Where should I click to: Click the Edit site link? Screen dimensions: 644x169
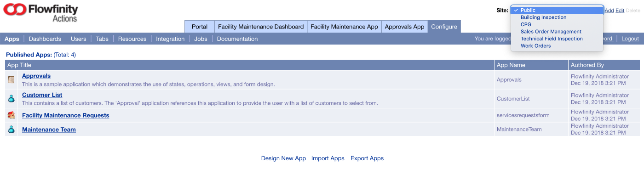coord(620,10)
